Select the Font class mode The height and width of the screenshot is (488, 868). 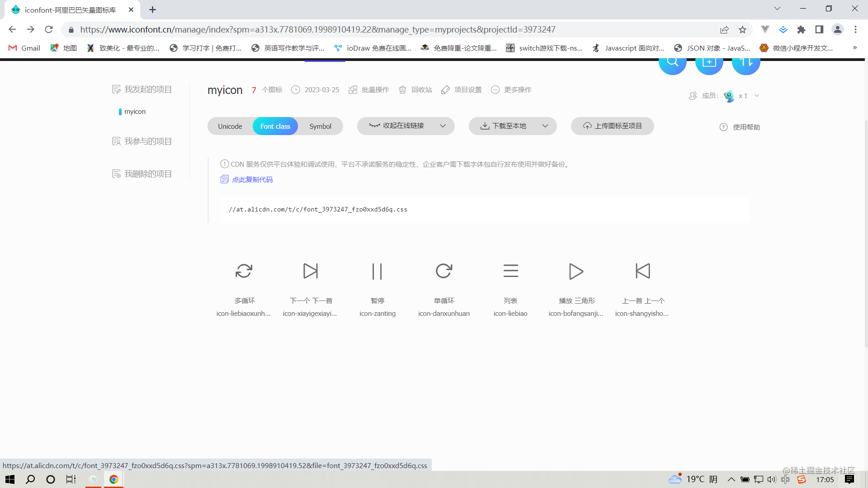tap(275, 127)
